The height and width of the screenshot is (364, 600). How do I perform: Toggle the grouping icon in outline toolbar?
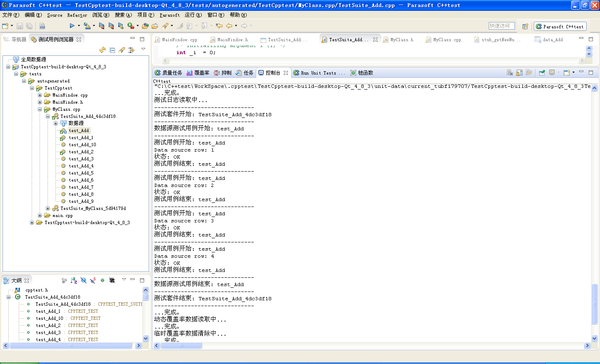click(64, 280)
